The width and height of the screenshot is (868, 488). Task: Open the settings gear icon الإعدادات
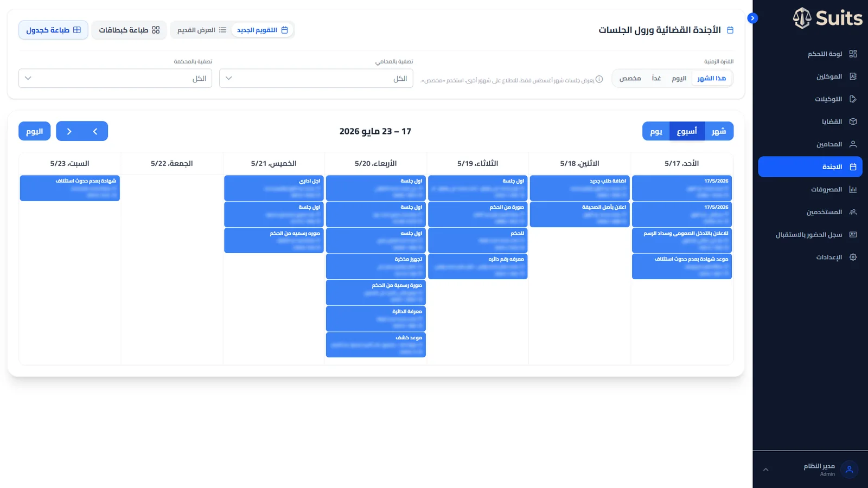tap(853, 257)
